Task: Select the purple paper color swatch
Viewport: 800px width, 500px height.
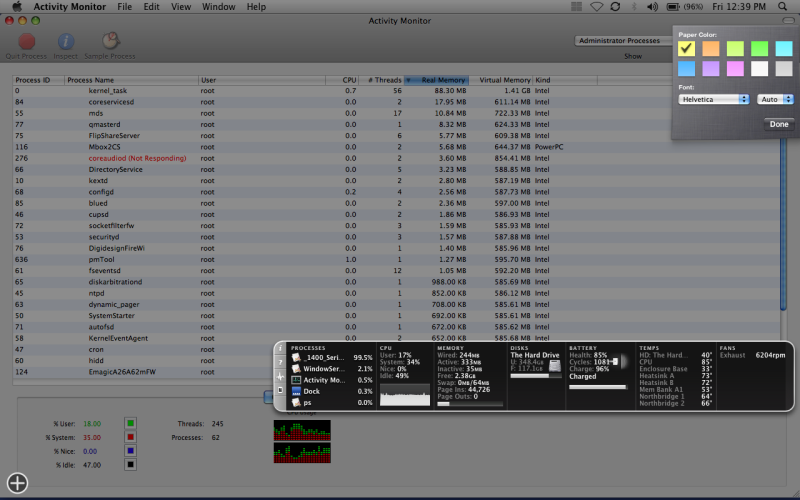Action: click(711, 68)
